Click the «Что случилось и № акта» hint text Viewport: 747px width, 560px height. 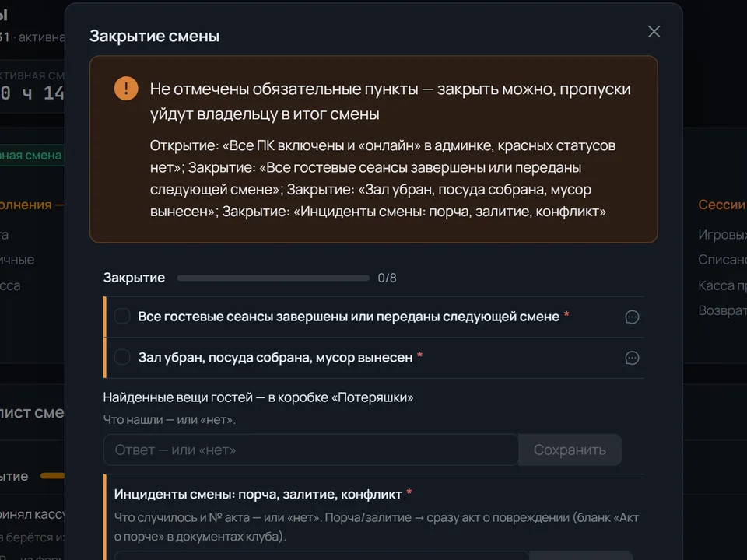click(x=376, y=527)
